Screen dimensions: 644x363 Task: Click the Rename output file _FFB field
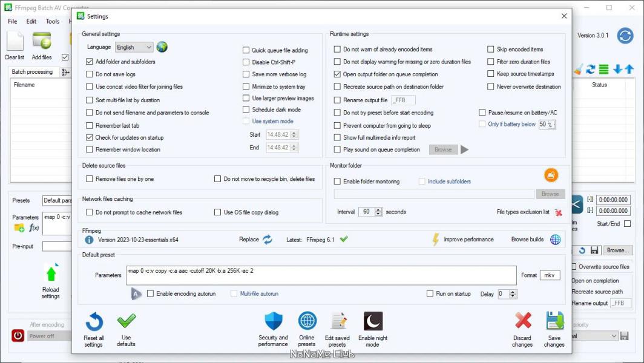pos(403,100)
